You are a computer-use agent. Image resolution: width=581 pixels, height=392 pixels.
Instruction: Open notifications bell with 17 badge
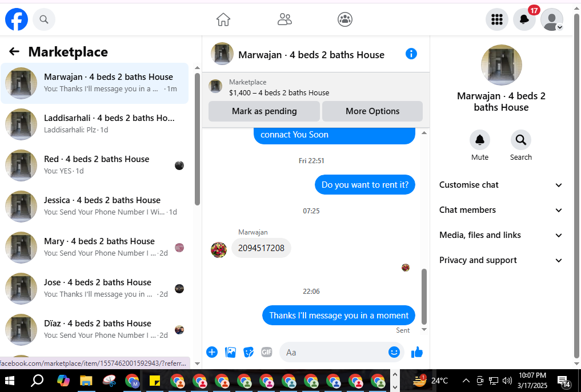[x=524, y=19]
